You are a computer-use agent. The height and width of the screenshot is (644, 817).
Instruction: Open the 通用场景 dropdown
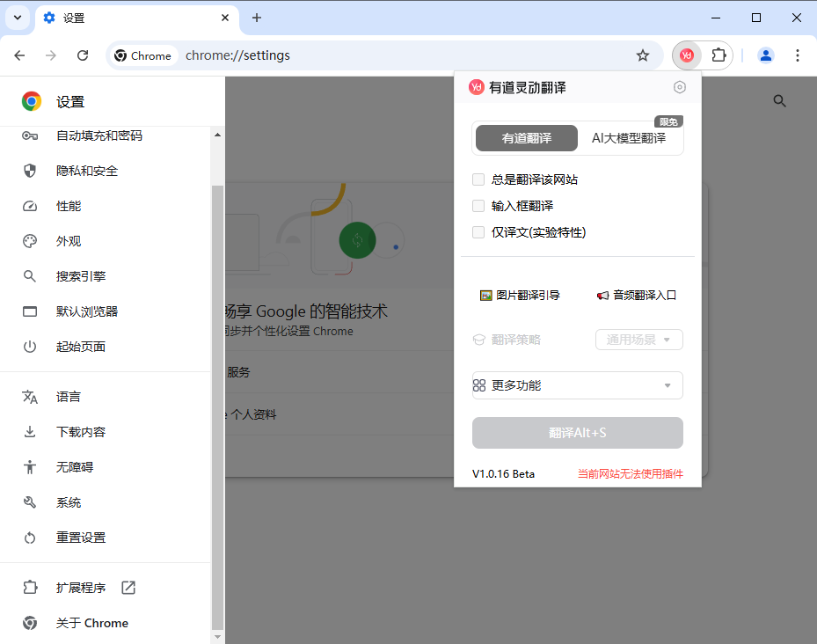coord(638,340)
